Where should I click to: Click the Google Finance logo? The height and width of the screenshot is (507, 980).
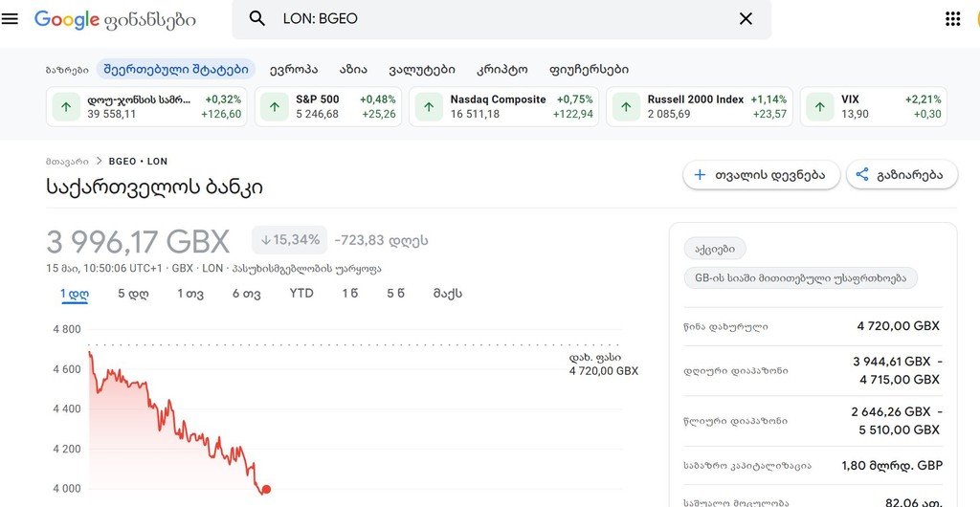tap(115, 20)
